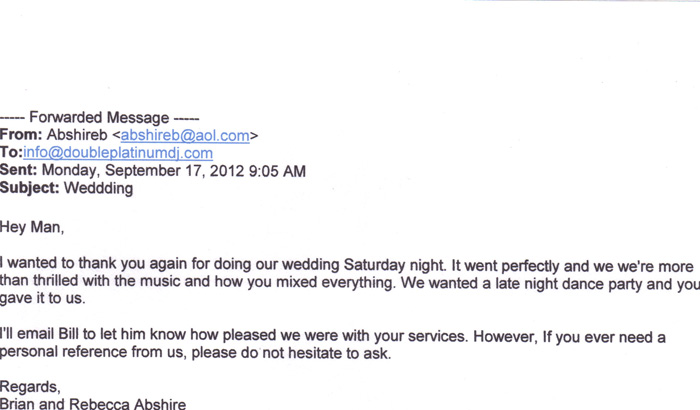Click the bold Sent: label
This screenshot has height=410, width=700.
[22, 170]
